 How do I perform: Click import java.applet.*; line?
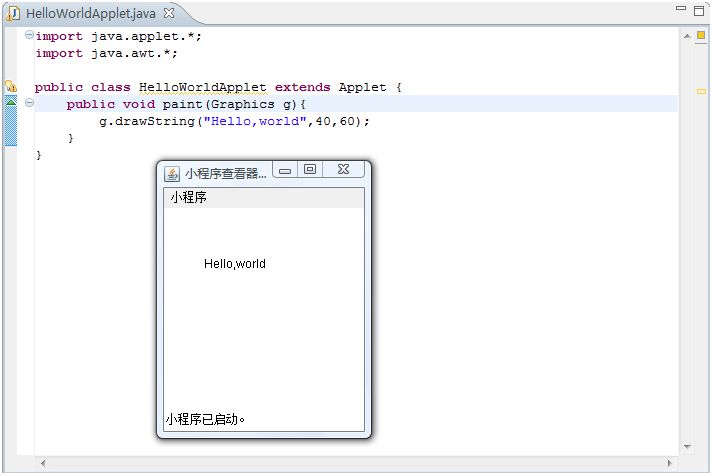pyautogui.click(x=119, y=36)
